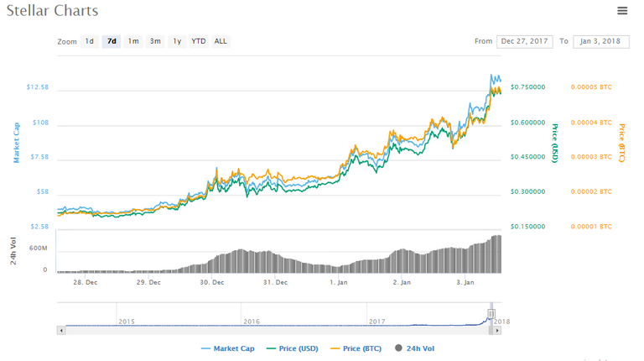Click the navigator range handle grip
Screen dimensions: 644x361
pos(491,314)
